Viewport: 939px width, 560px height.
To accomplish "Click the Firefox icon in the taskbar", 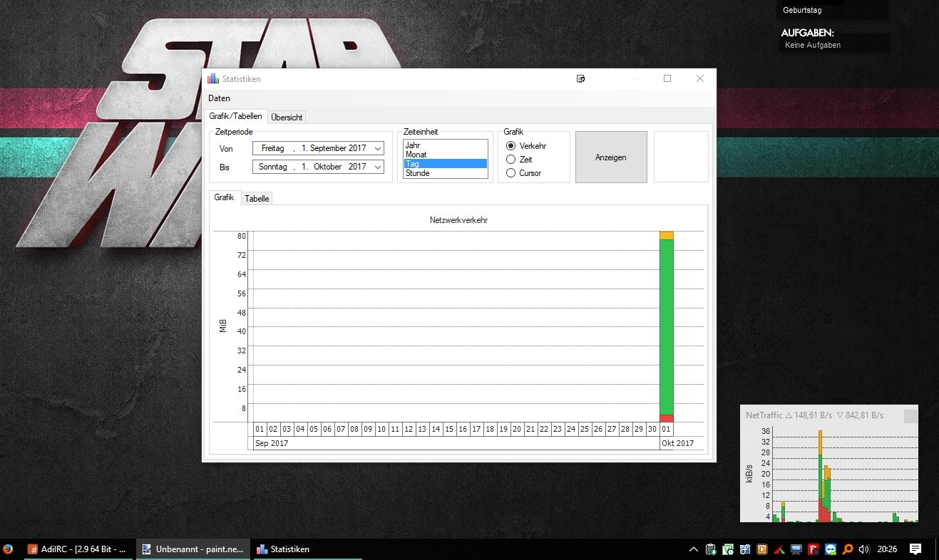I will (x=8, y=549).
